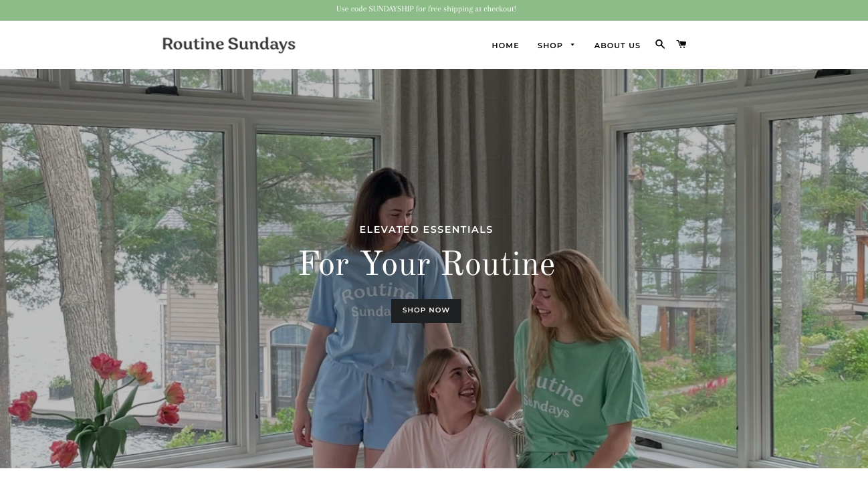
Task: Go to the HOME menu item
Action: [506, 45]
